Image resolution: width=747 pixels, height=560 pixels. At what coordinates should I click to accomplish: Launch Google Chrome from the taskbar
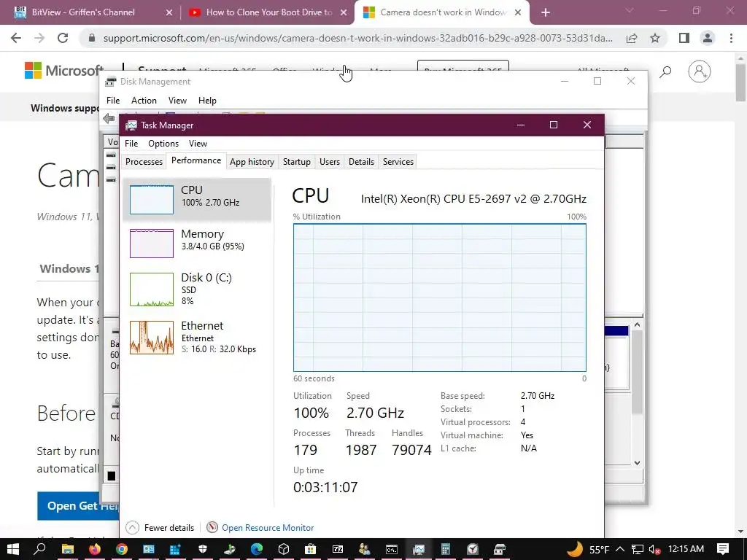pyautogui.click(x=122, y=549)
